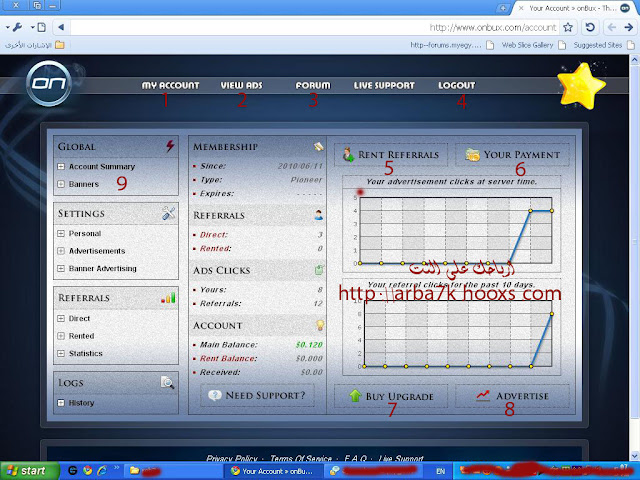Image resolution: width=640 pixels, height=480 pixels.
Task: Click Chrome icon in quick launch
Action: 87,471
